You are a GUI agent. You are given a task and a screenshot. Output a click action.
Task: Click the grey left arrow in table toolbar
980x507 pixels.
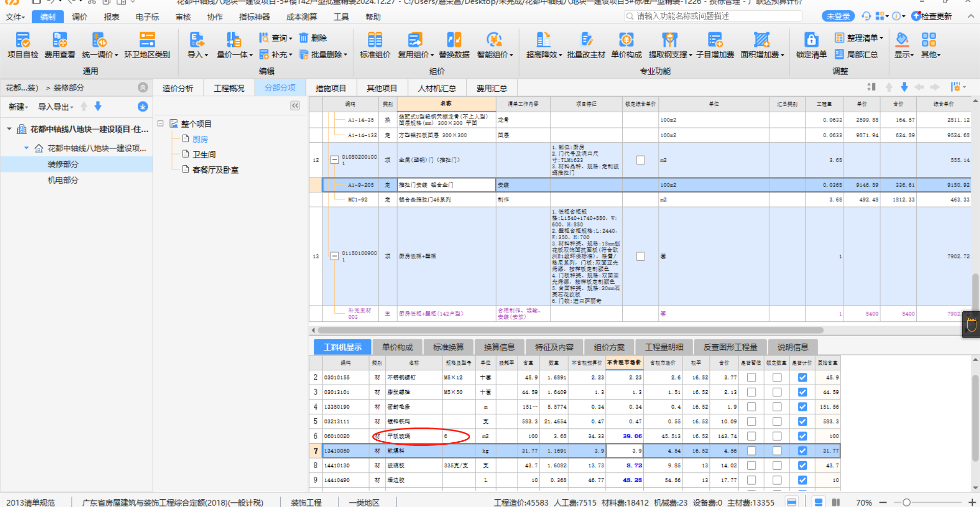(919, 87)
